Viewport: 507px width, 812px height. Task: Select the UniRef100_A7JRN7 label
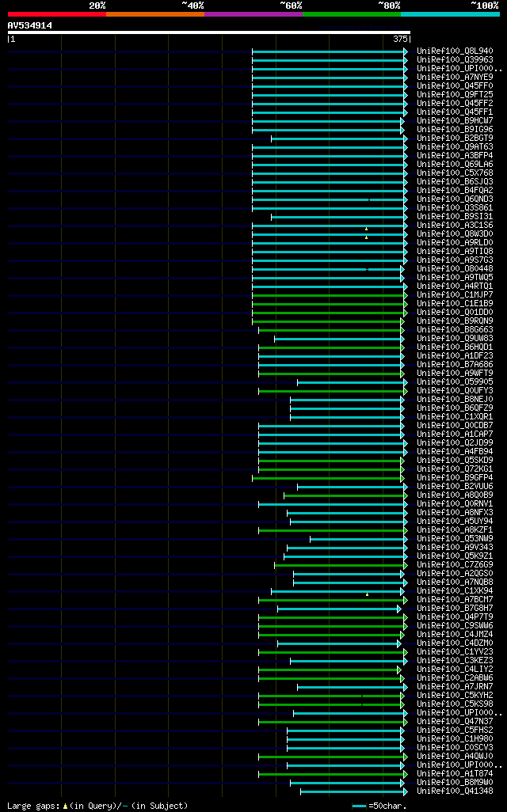pyautogui.click(x=456, y=687)
